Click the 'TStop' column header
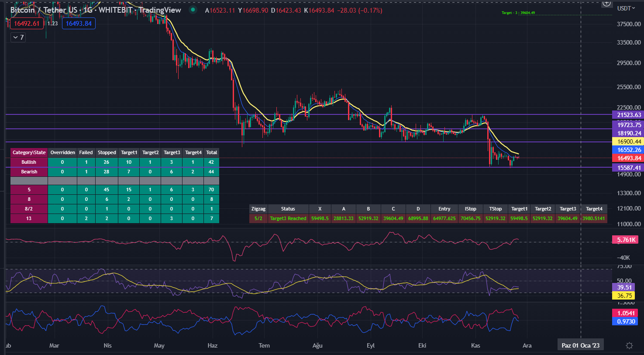 (495, 209)
